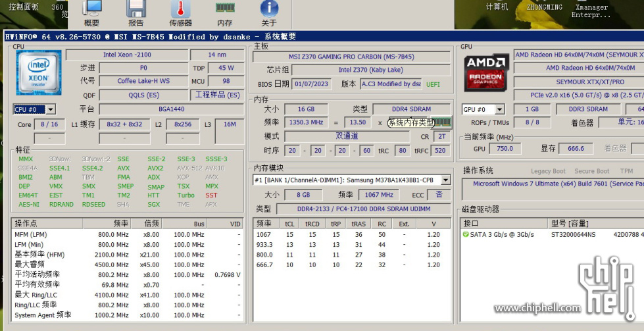Click the Intel Xeon -2100 name field

tap(127, 55)
